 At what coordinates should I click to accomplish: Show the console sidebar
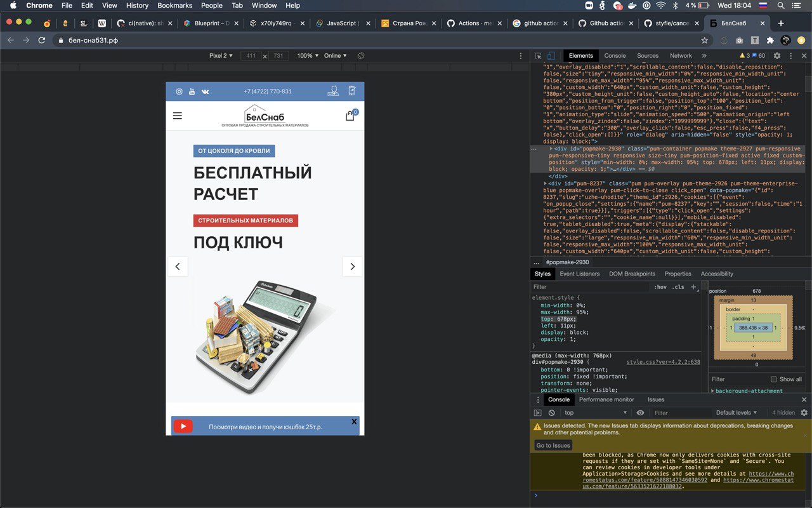tap(538, 413)
